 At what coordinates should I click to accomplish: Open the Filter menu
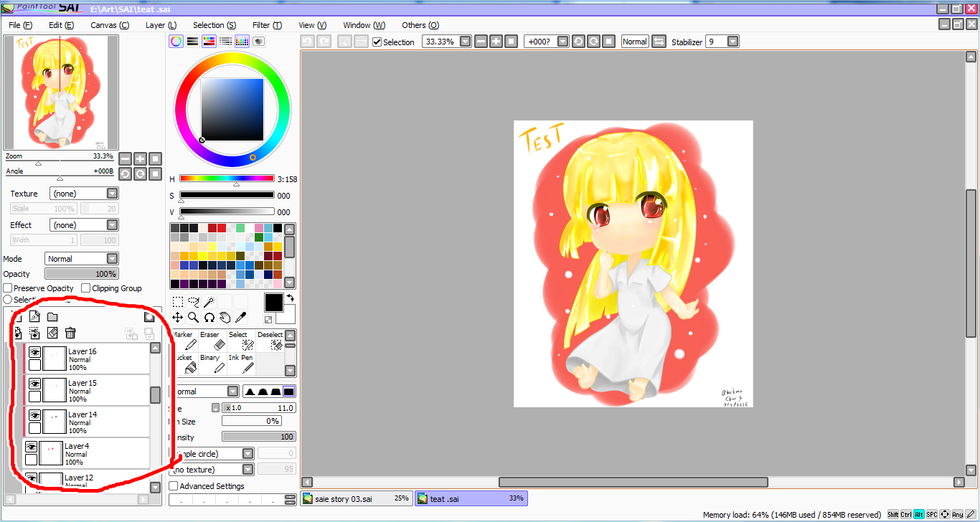click(267, 25)
